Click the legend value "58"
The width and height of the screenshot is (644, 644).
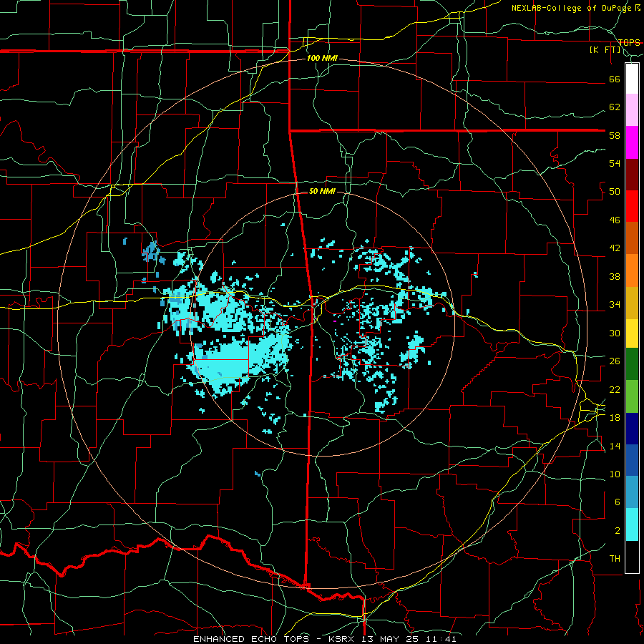coord(615,135)
